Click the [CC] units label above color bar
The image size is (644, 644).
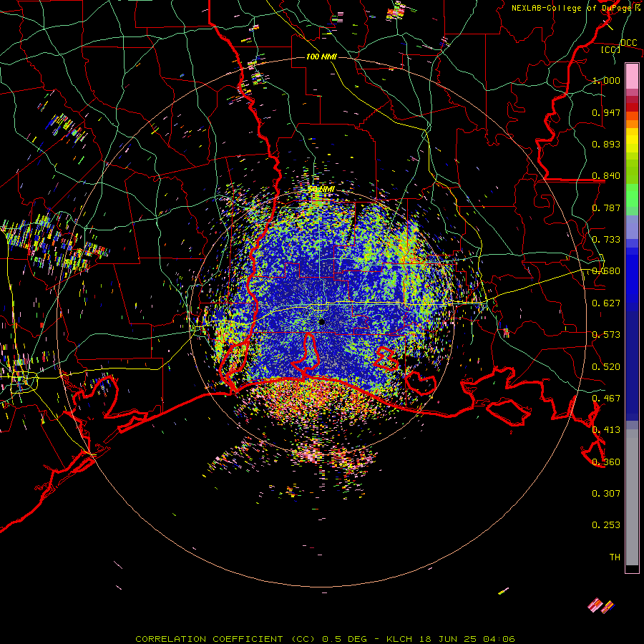point(611,49)
